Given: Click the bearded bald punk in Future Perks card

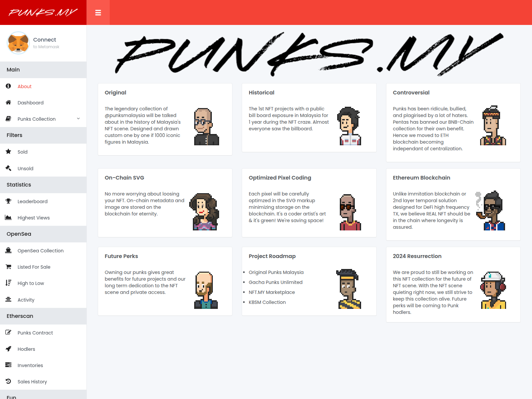Looking at the screenshot, I should point(206,290).
